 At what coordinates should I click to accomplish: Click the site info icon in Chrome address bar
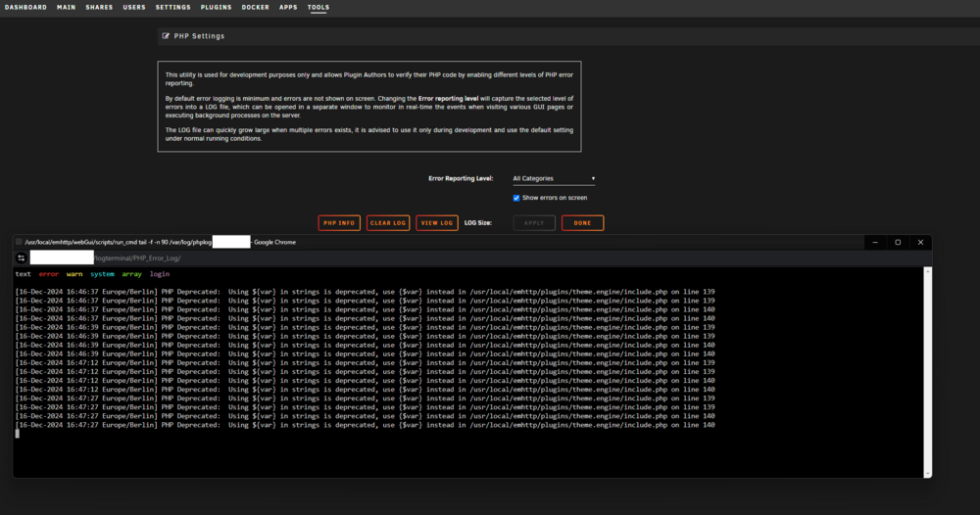click(x=22, y=257)
